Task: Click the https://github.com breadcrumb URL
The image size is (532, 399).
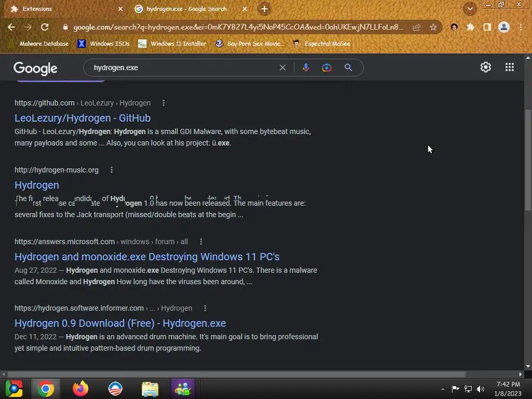Action: [45, 103]
